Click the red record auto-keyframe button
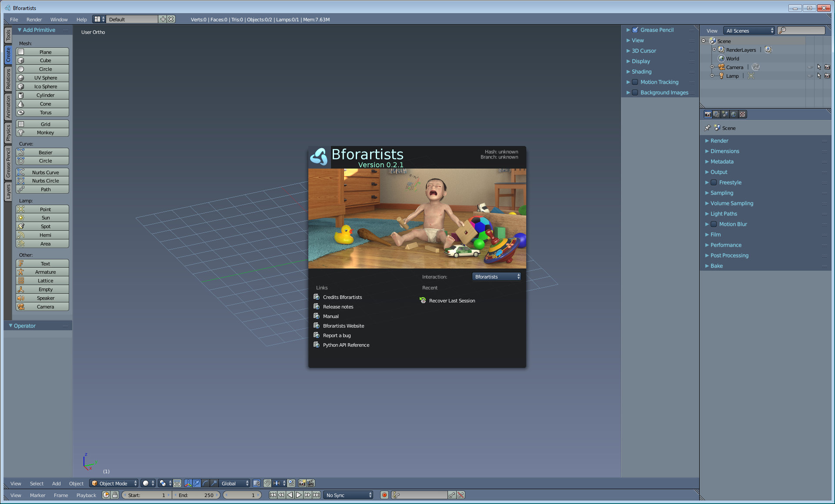The image size is (835, 504). coord(384,495)
